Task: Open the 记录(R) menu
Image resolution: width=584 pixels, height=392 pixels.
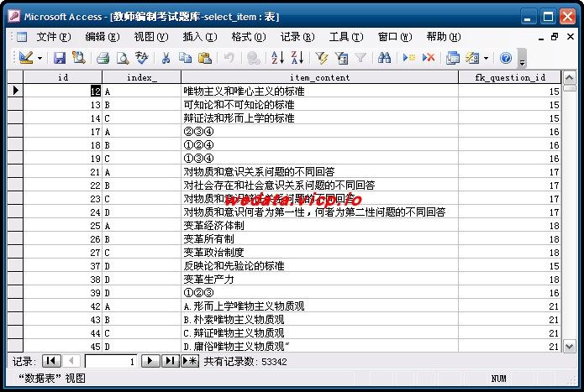Action: click(297, 37)
